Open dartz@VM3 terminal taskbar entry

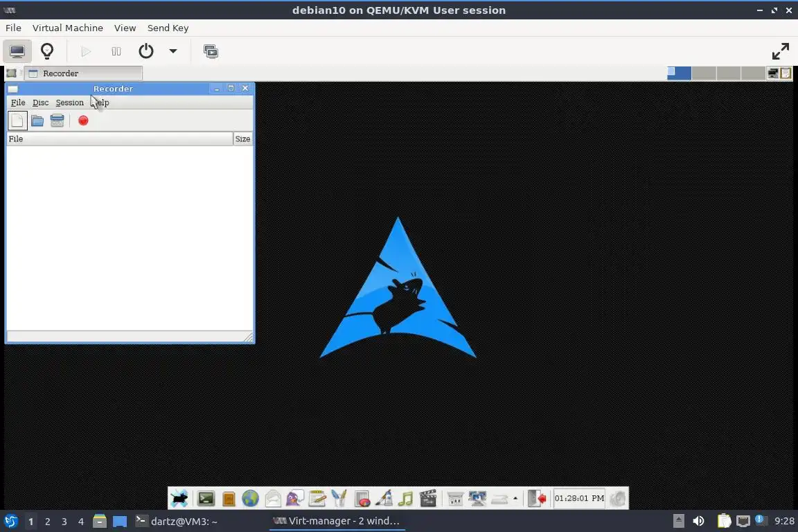pos(176,522)
